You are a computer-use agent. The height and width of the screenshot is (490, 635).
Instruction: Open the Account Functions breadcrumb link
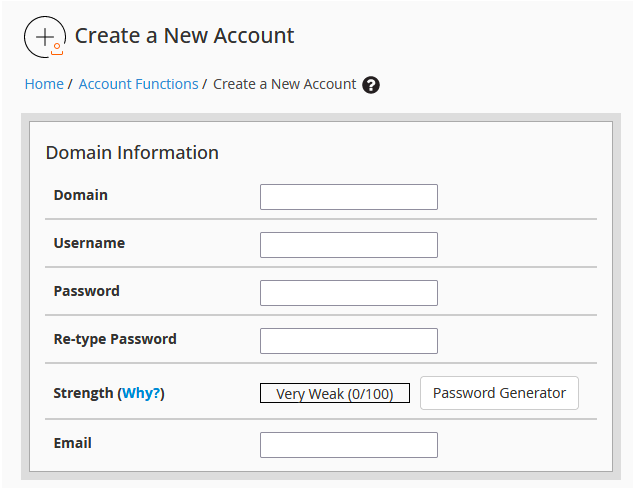tap(138, 84)
